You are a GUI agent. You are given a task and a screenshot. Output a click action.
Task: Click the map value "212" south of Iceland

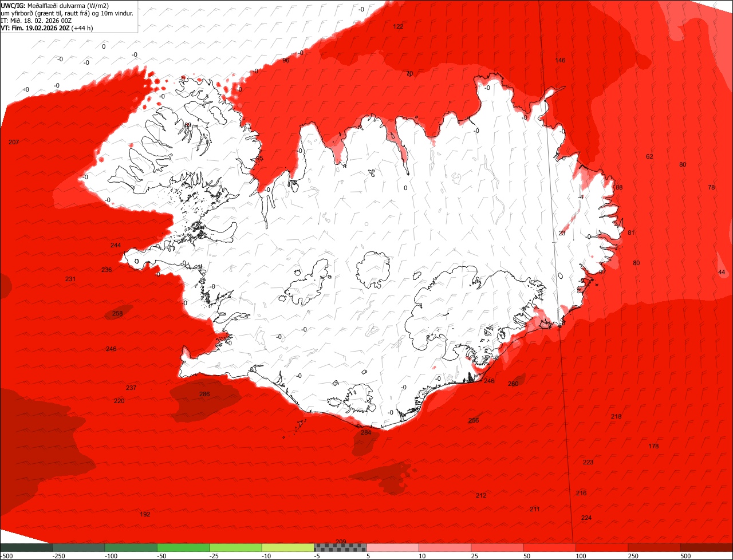[481, 495]
